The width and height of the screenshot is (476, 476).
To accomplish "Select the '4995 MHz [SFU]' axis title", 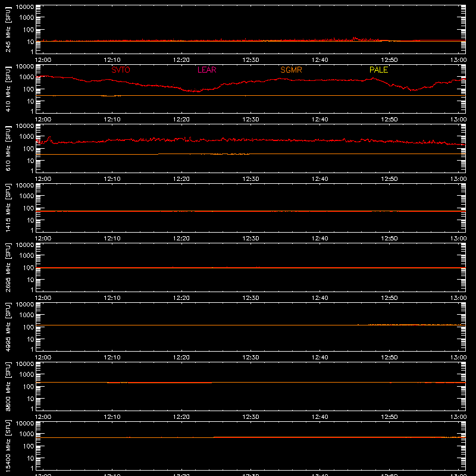I will coord(8,327).
